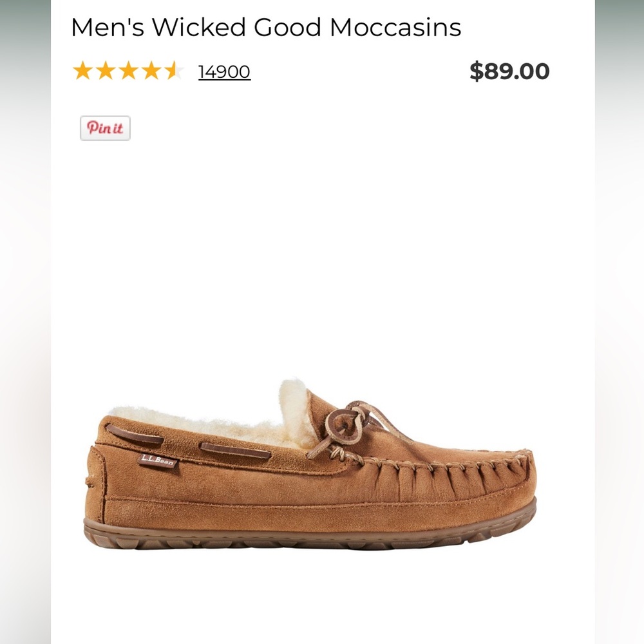Image resolution: width=644 pixels, height=644 pixels.
Task: Open the 14900 customer reviews link
Action: coord(223,71)
